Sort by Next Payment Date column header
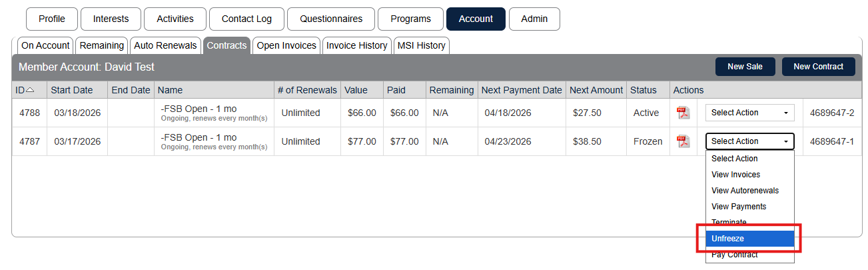The image size is (868, 270). coord(522,90)
